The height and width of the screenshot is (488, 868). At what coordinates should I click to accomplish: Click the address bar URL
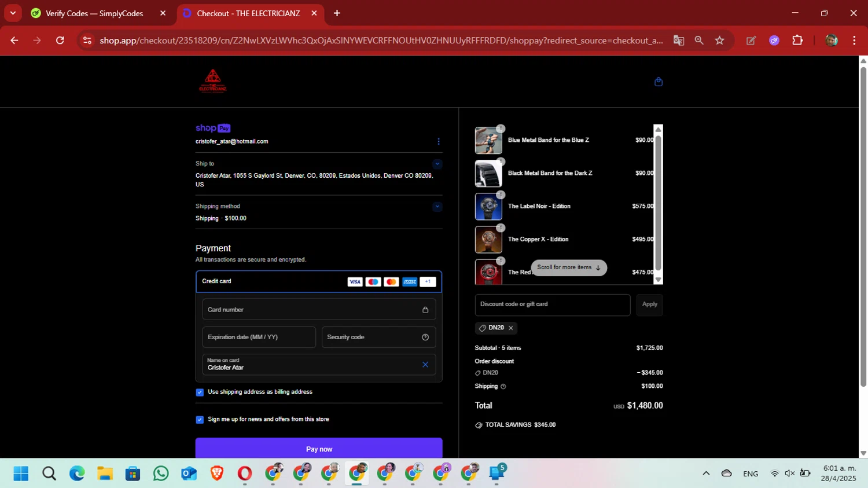(x=381, y=41)
